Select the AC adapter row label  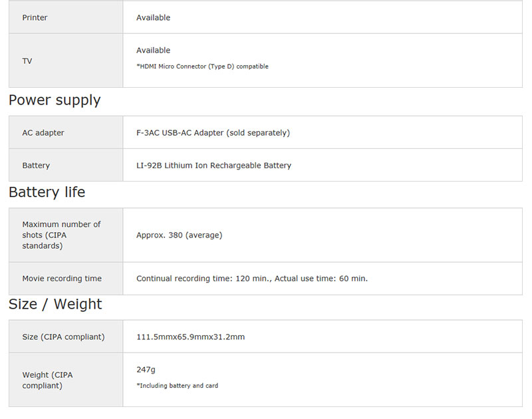click(43, 133)
